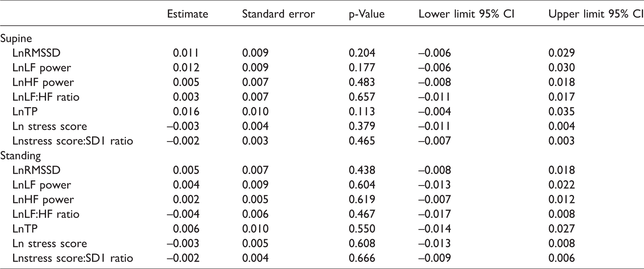Click Supine LnLF:HF ratio row label

tap(46, 97)
